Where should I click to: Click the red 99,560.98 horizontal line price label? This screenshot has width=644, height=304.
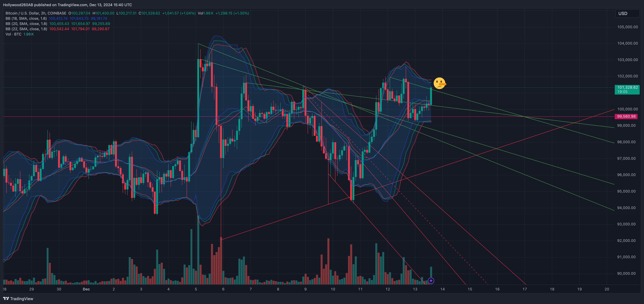[x=626, y=116]
